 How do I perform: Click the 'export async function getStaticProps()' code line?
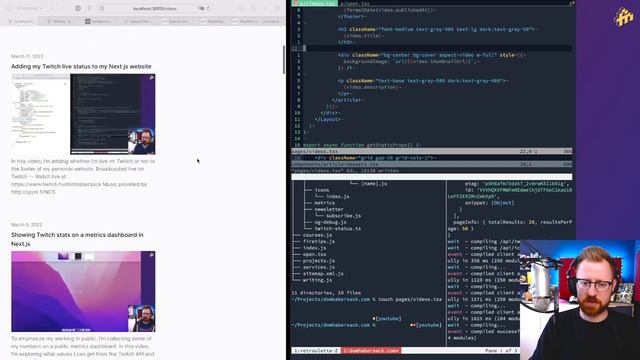[x=362, y=145]
